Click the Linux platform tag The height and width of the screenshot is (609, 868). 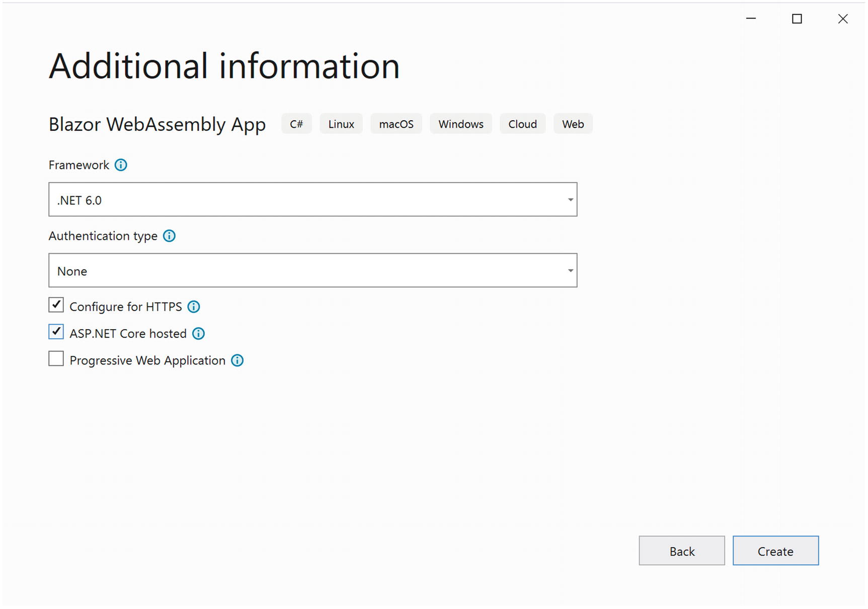341,124
